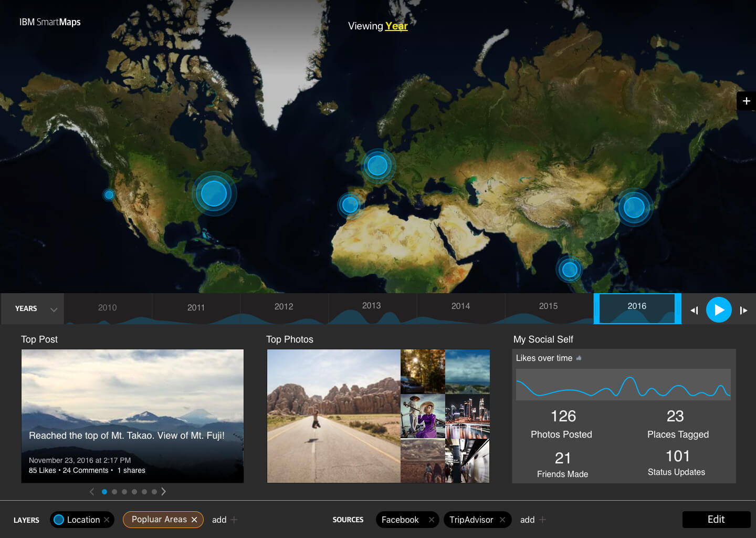Select the blue map marker near Japan
The image size is (756, 538).
tap(634, 208)
